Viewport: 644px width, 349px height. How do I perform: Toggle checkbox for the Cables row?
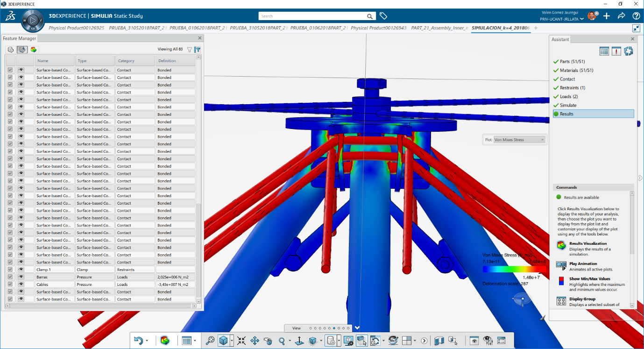10,285
